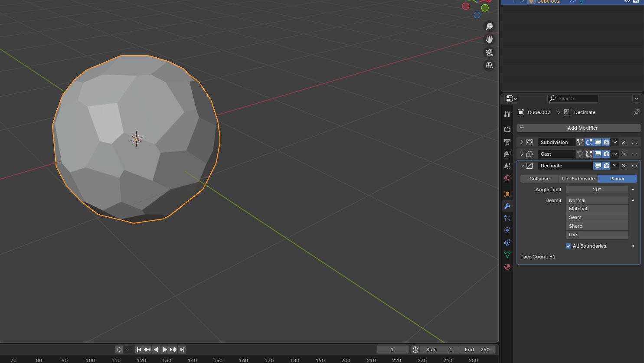Uncheck the All Boundaries checkbox
Image resolution: width=644 pixels, height=363 pixels.
(x=569, y=246)
